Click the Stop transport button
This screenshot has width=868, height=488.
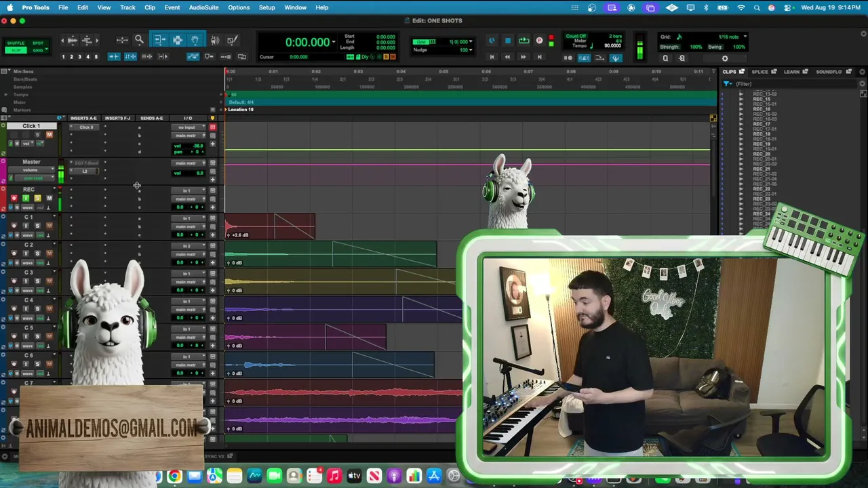[x=508, y=41]
